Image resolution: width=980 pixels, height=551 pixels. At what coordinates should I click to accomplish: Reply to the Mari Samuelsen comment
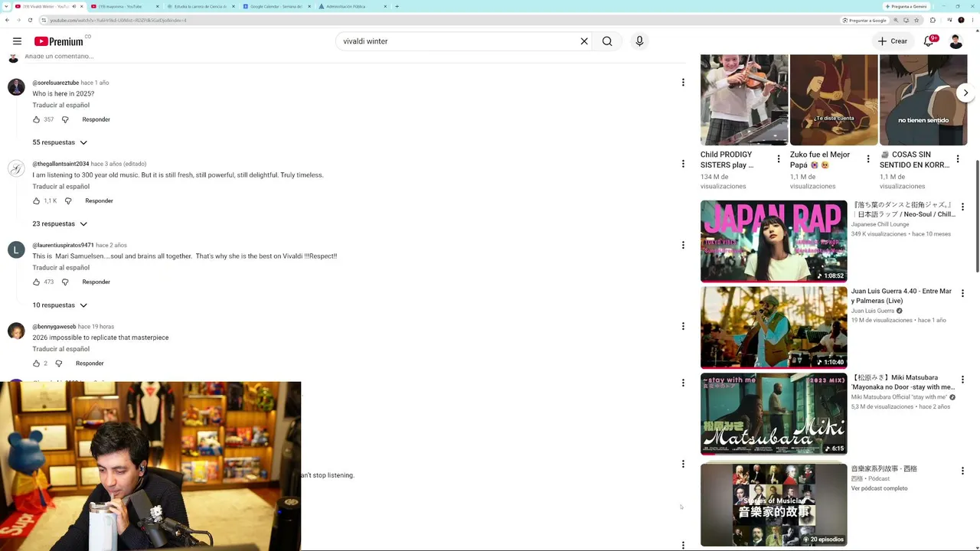[x=96, y=282]
